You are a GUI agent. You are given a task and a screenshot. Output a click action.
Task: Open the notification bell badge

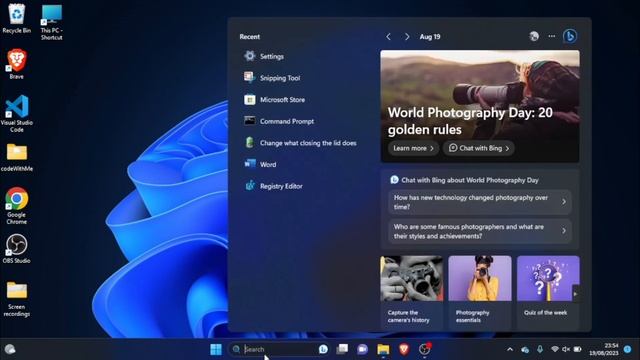coord(627,349)
